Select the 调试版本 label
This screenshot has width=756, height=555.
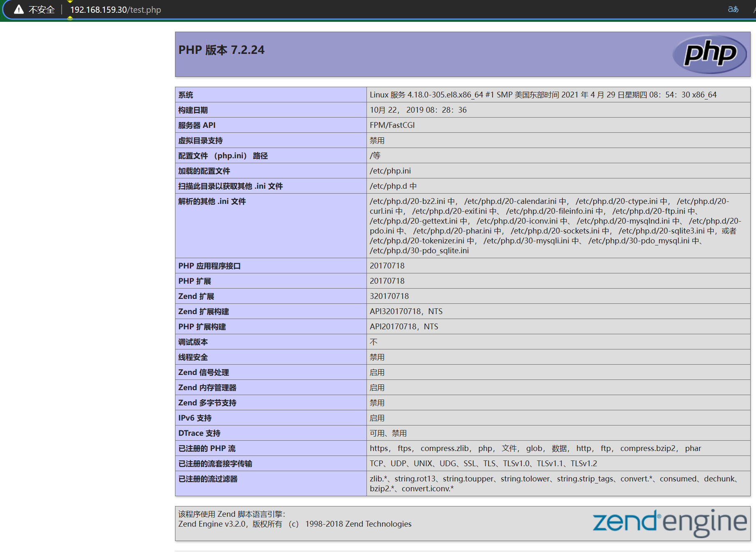coord(193,342)
